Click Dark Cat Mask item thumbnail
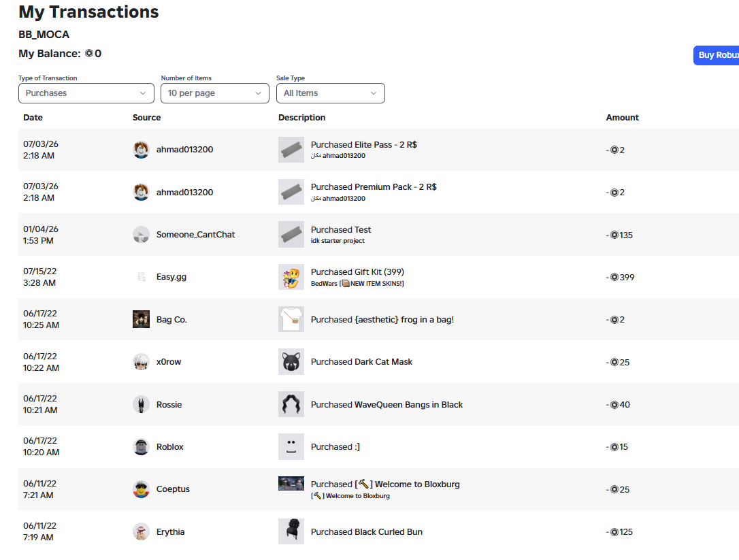 click(x=291, y=362)
